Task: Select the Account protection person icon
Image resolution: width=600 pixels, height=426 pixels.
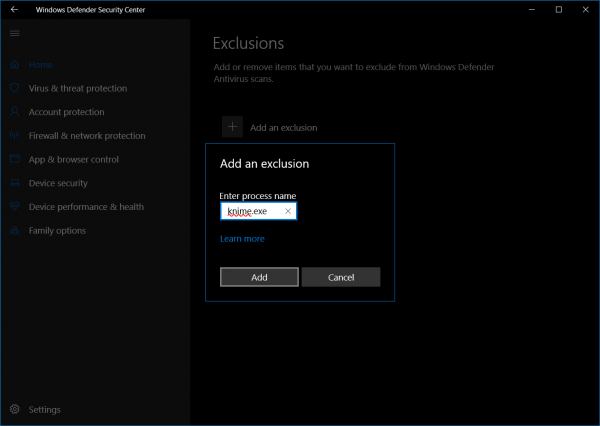Action: tap(14, 112)
